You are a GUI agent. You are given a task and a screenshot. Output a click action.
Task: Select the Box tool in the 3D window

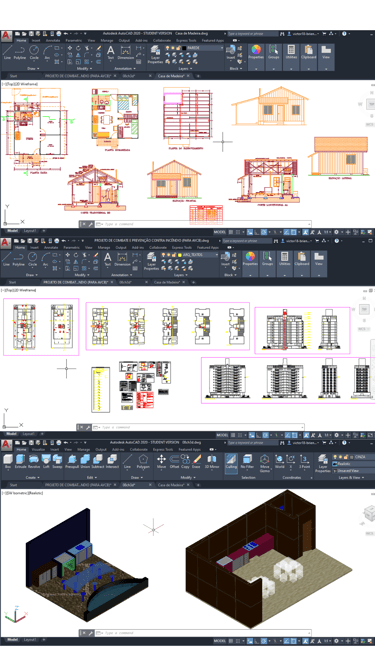pos(8,461)
